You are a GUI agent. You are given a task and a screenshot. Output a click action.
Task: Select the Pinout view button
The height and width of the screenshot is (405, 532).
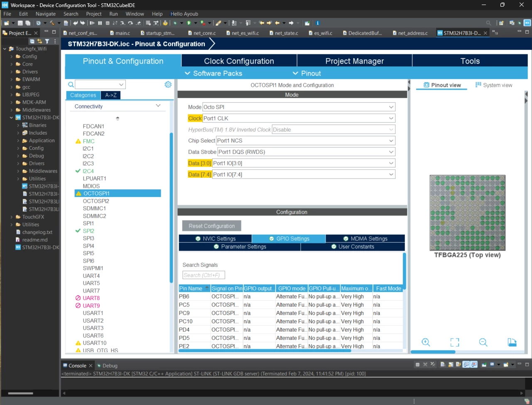[x=442, y=85]
